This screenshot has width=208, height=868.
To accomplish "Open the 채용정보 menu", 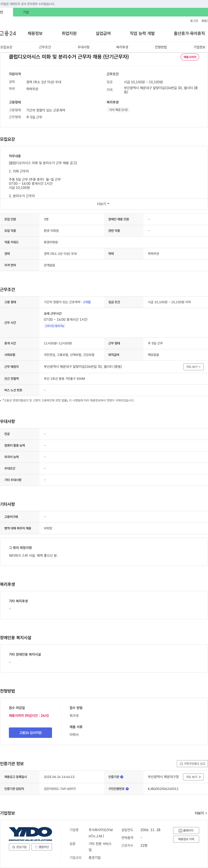I will (x=35, y=33).
